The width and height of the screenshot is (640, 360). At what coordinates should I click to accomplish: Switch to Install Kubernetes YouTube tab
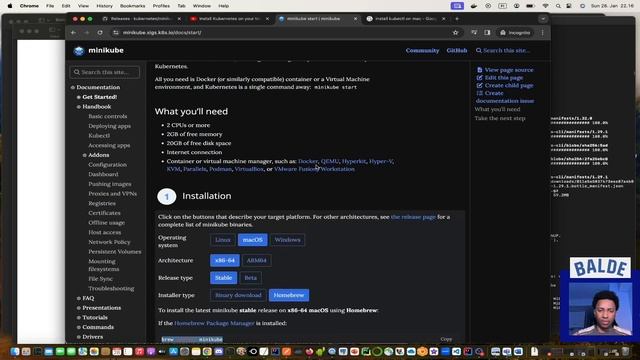(229, 19)
